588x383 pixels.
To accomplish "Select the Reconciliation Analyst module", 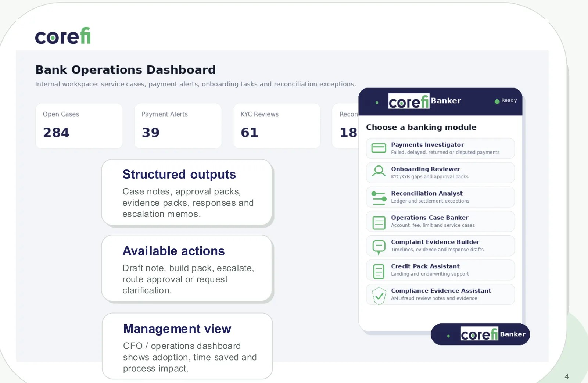I will pos(440,197).
